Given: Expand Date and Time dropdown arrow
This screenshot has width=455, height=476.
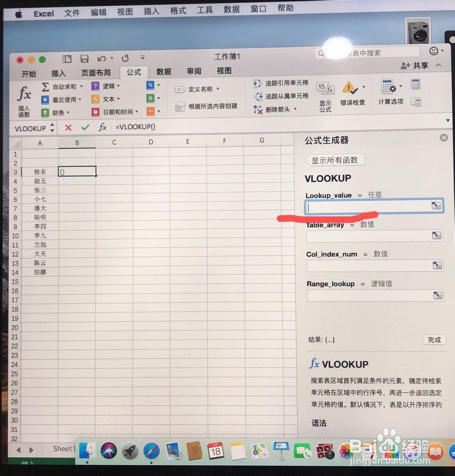Looking at the screenshot, I should [137, 112].
